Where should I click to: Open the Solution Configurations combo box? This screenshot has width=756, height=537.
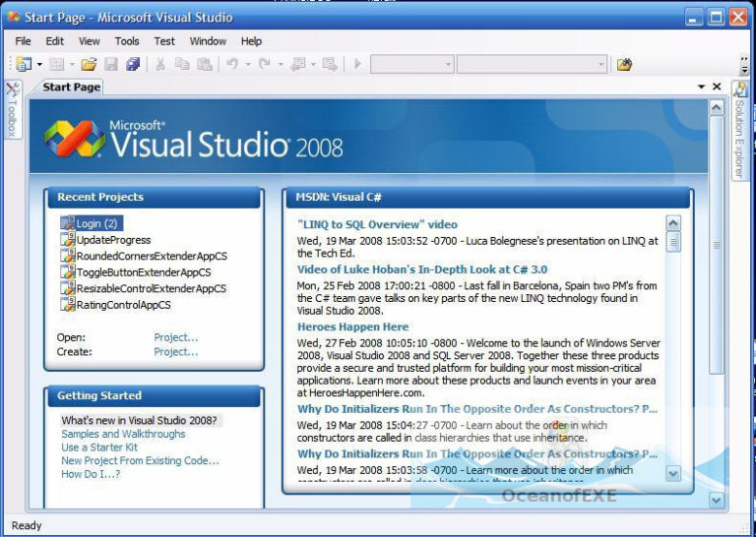(411, 64)
